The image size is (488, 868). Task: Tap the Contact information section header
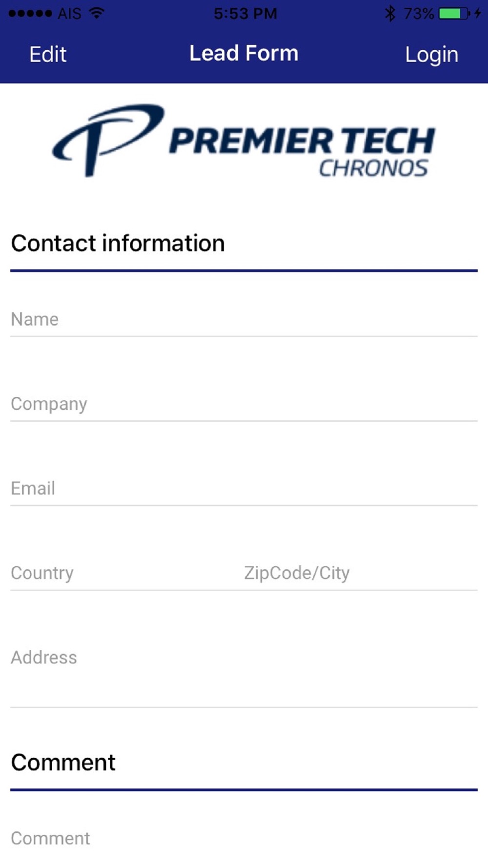(x=118, y=243)
